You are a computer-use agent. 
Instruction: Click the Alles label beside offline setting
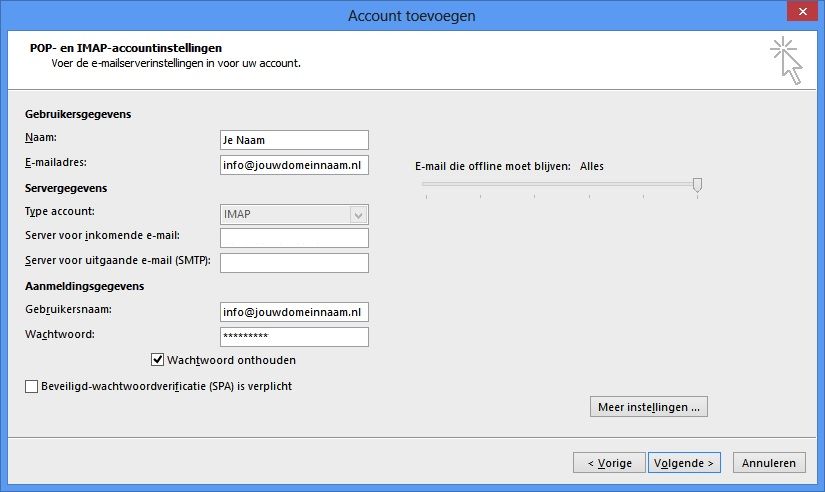[592, 166]
